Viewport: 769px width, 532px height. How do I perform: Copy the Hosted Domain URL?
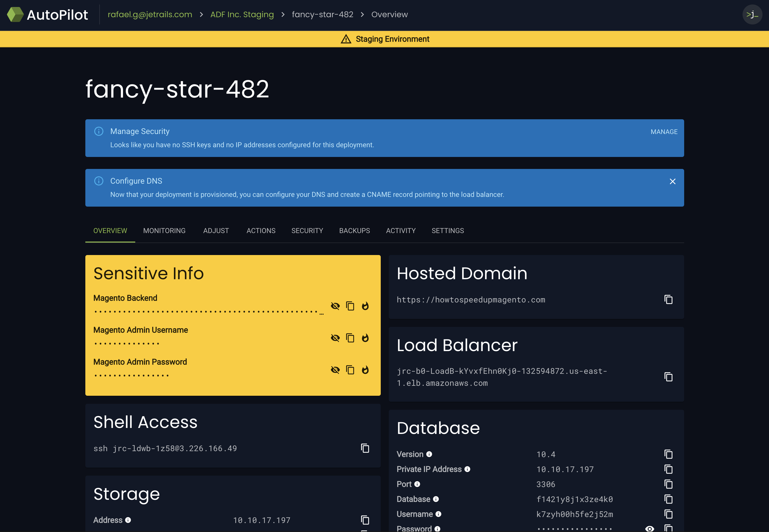[668, 299]
